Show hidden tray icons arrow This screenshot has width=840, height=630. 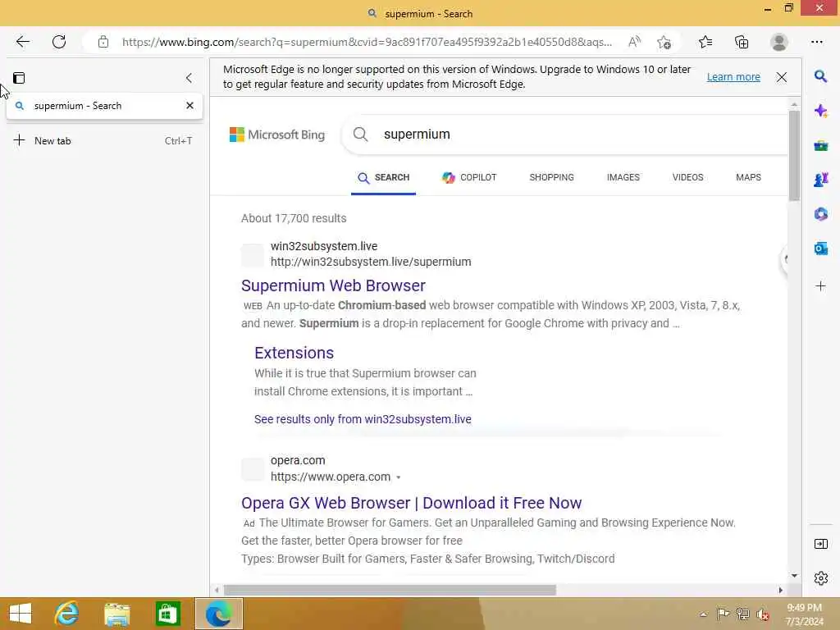pyautogui.click(x=703, y=614)
